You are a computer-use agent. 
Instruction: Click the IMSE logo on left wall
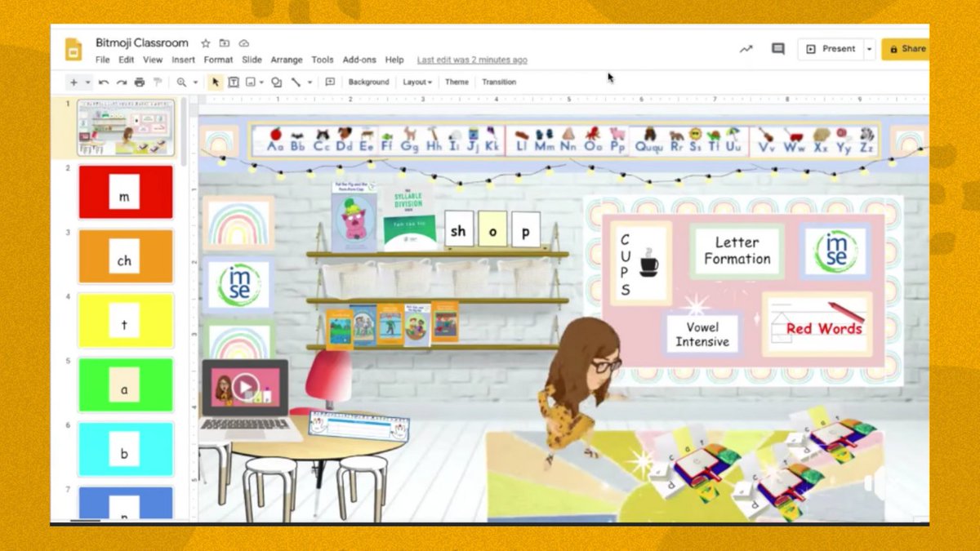(x=238, y=286)
